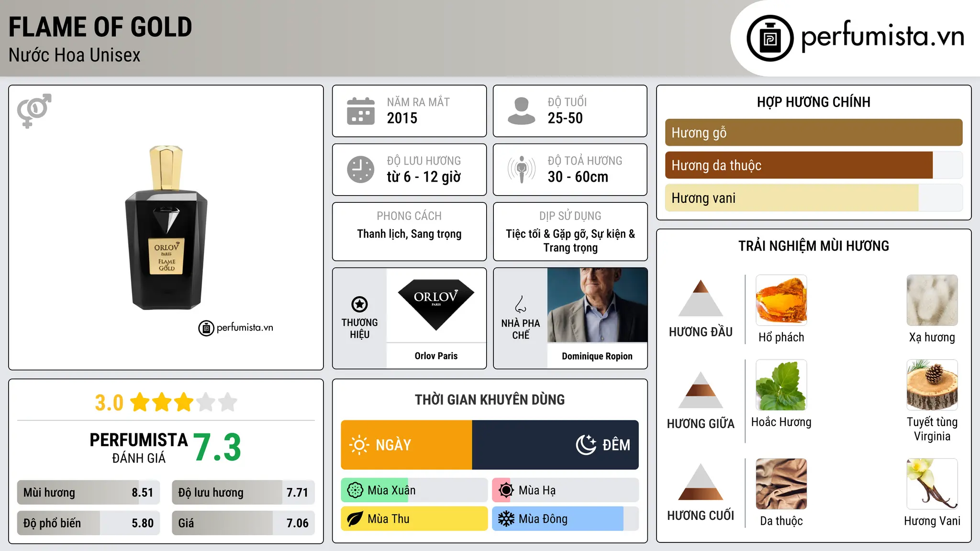
Task: Click the release year 2015 value
Action: (x=402, y=118)
